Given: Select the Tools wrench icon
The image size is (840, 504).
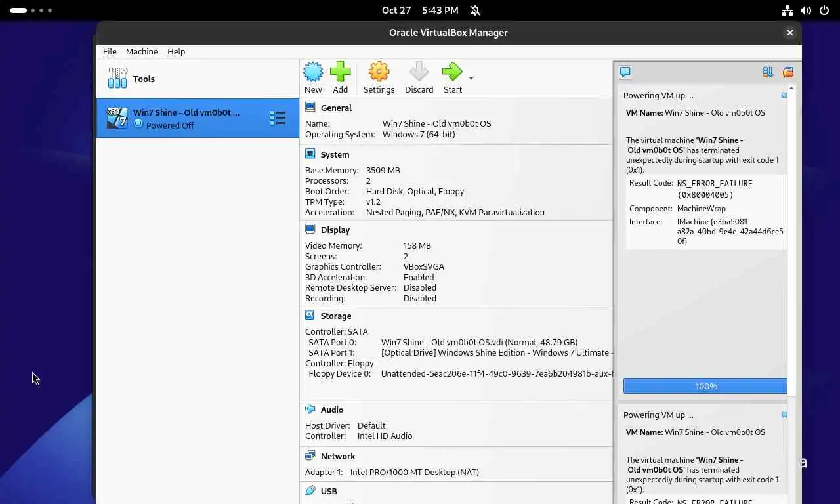Looking at the screenshot, I should pos(117,78).
